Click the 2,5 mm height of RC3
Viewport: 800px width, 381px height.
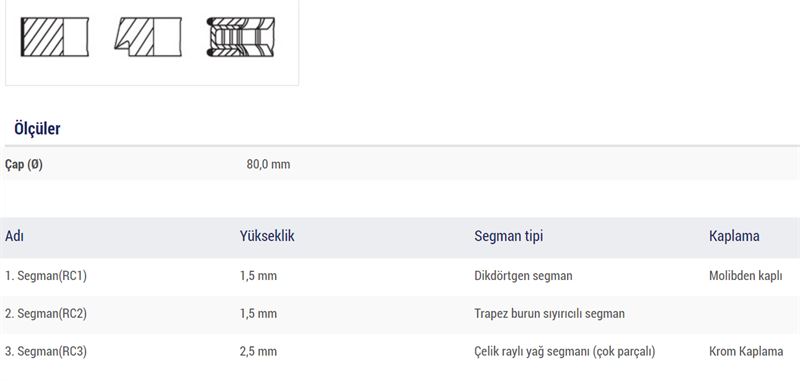[259, 351]
